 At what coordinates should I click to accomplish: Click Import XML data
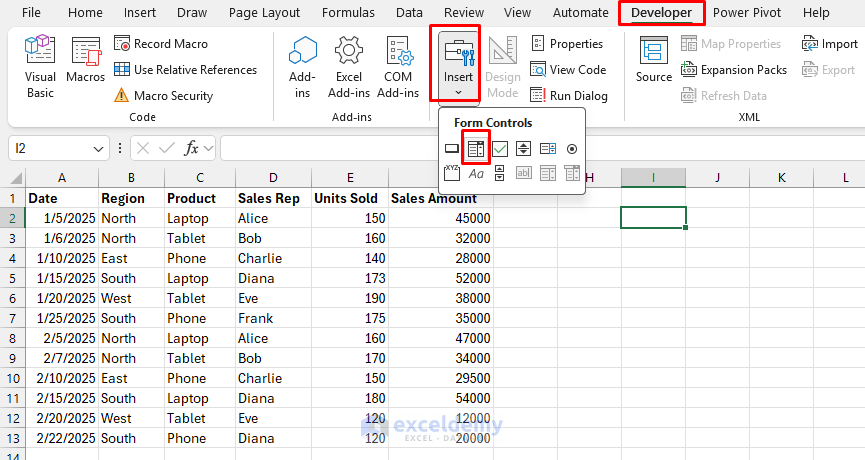tap(830, 44)
